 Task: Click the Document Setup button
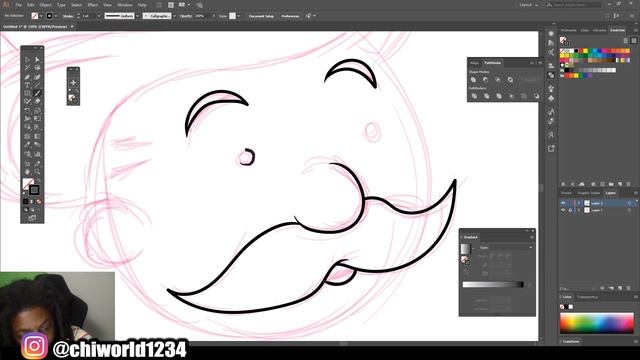pos(262,16)
